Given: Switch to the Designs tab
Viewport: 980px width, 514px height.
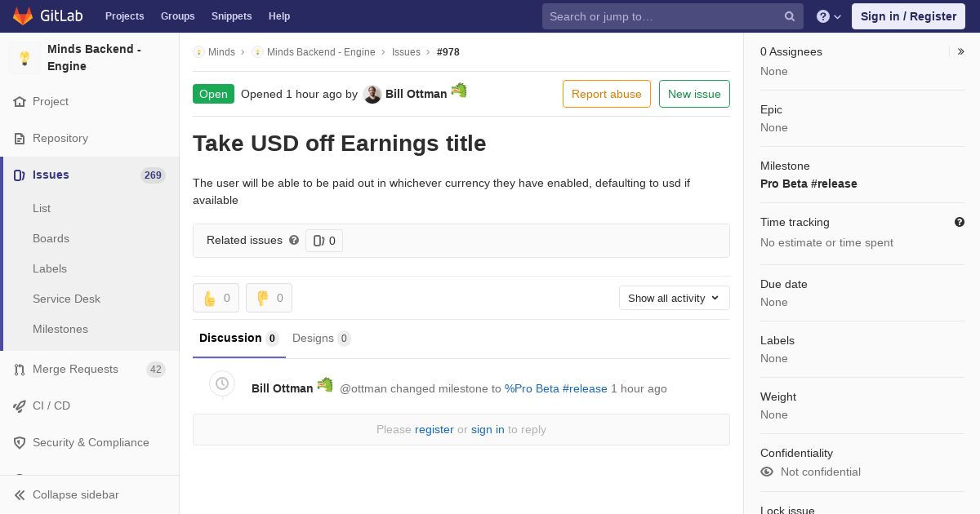Looking at the screenshot, I should pos(322,339).
